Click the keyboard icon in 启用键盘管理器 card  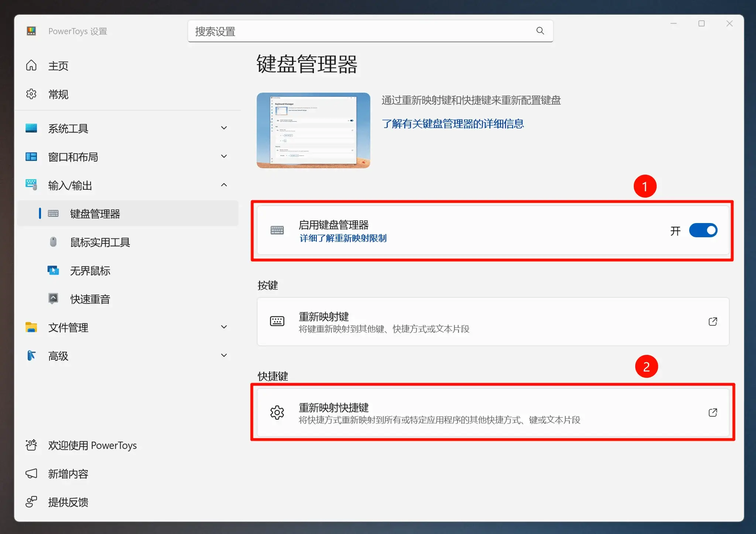pos(277,230)
